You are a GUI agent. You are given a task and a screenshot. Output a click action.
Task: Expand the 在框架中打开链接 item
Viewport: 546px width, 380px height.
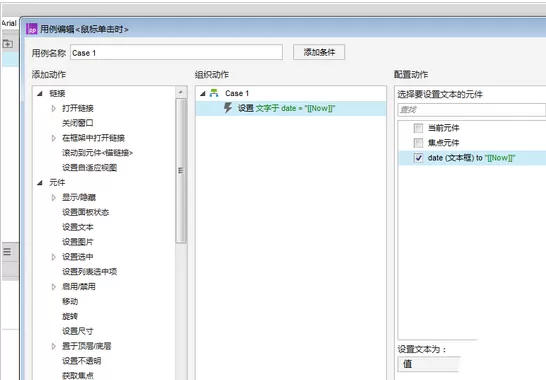54,138
